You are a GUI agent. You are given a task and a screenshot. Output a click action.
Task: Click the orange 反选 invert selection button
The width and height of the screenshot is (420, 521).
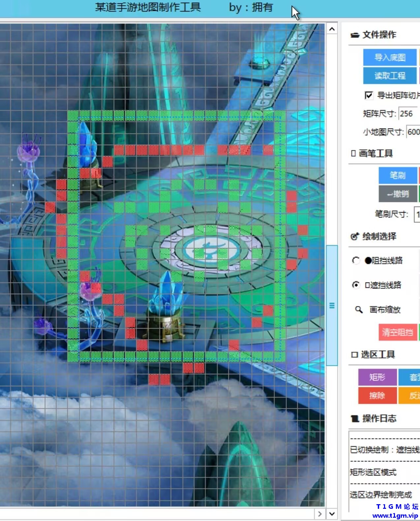(409, 395)
